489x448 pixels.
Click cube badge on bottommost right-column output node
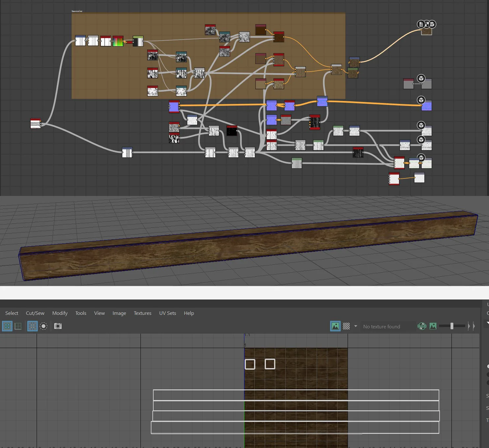[x=421, y=158]
